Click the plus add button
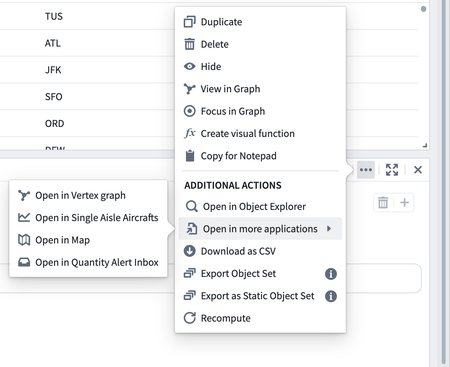The image size is (450, 367). pyautogui.click(x=404, y=202)
